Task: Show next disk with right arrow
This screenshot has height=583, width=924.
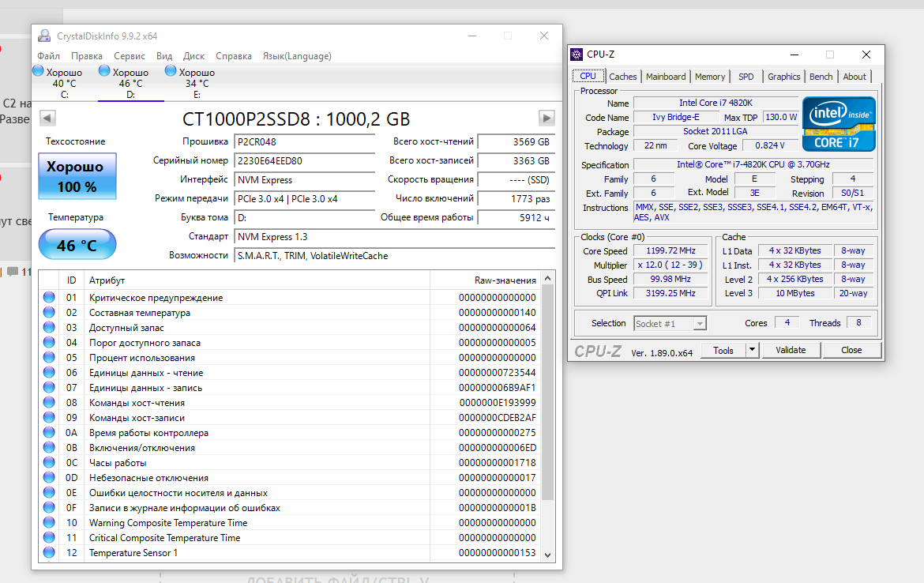Action: coord(547,118)
